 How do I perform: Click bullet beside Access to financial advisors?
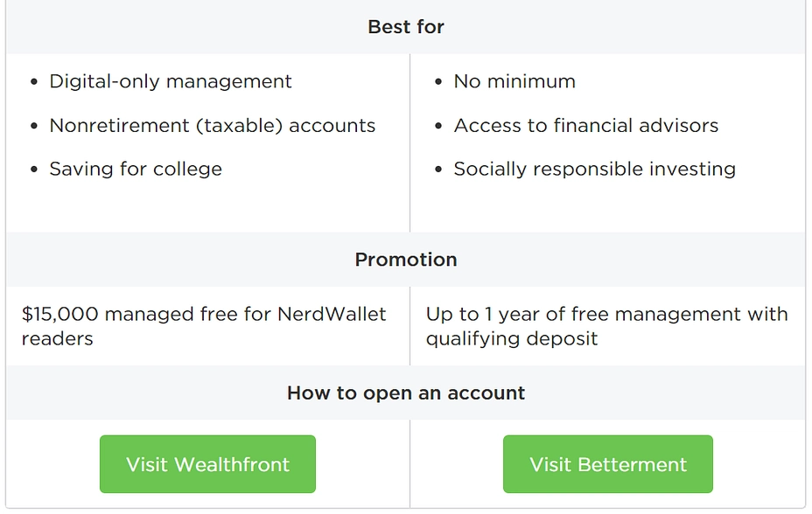(x=438, y=126)
